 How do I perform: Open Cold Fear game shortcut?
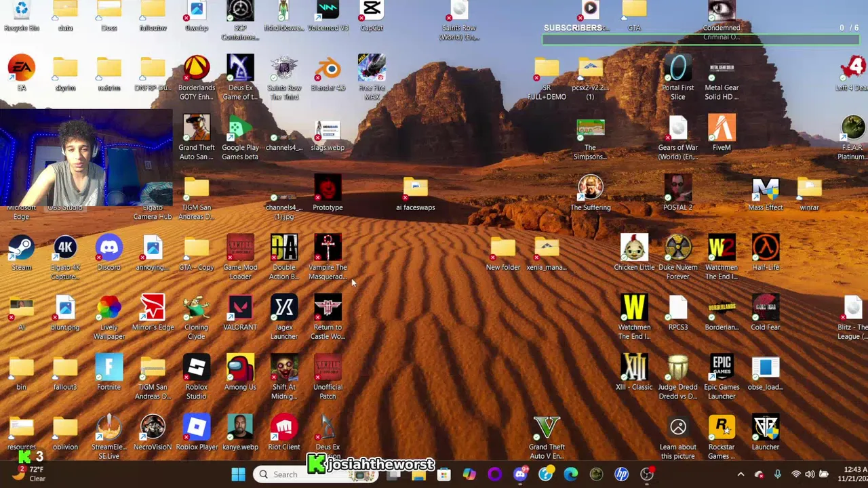766,313
